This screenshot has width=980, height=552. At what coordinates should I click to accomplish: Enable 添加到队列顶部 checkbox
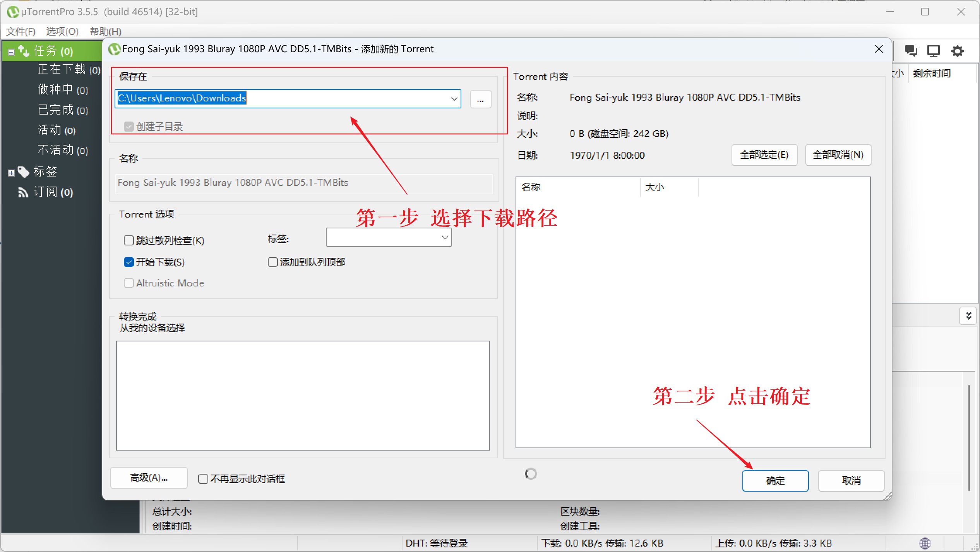[x=272, y=262]
